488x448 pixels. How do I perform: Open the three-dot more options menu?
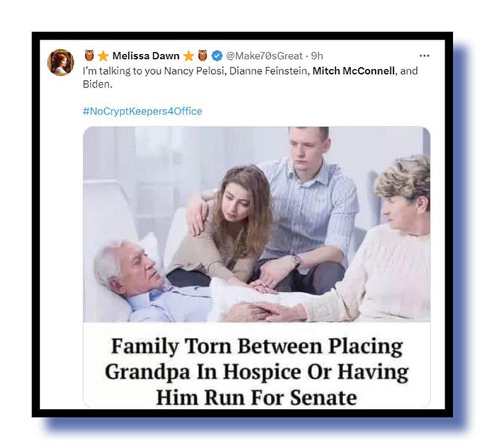point(424,56)
